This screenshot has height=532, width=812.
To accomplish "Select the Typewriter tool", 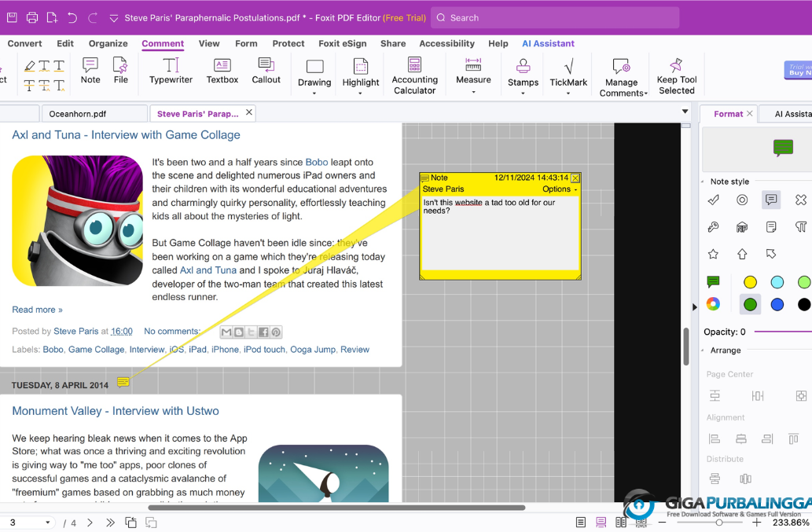I will [171, 71].
